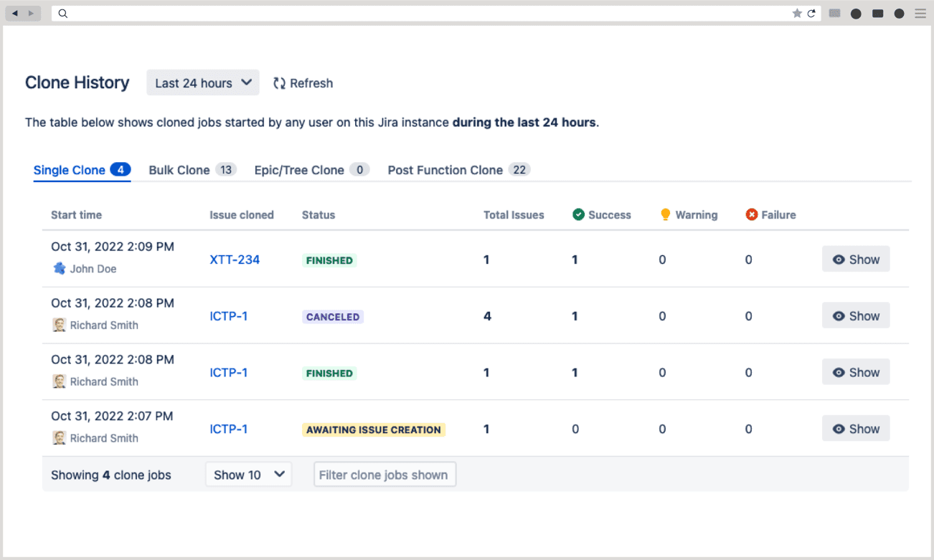
Task: Click the Filter clone jobs shown field
Action: pos(385,474)
